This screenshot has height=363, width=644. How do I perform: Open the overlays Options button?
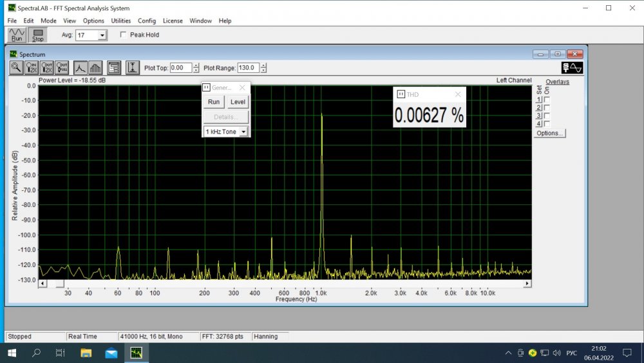pos(549,133)
